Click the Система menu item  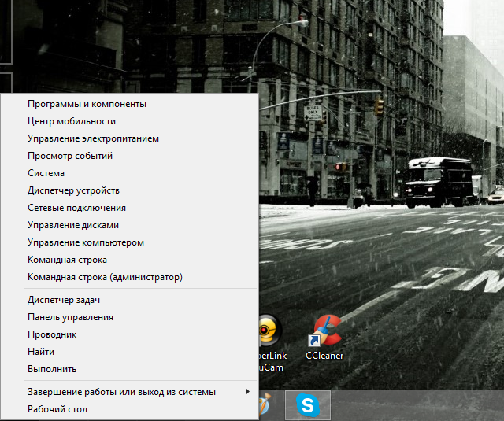(x=46, y=173)
